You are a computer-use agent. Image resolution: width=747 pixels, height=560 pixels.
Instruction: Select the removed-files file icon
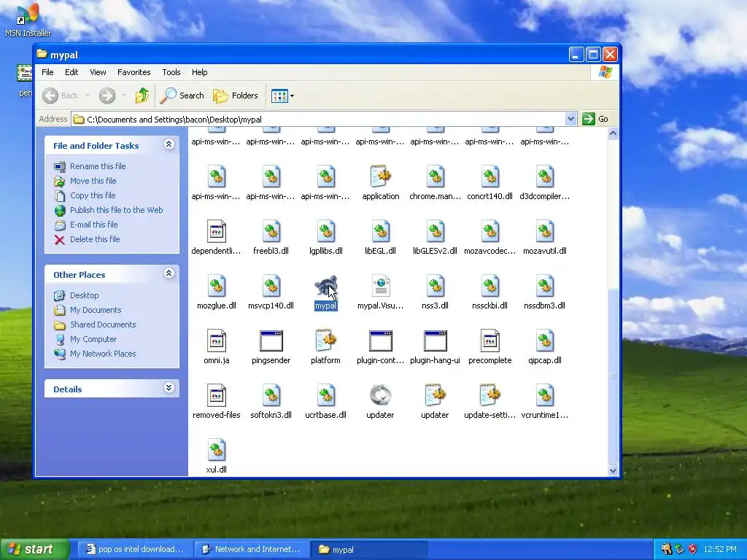click(216, 396)
